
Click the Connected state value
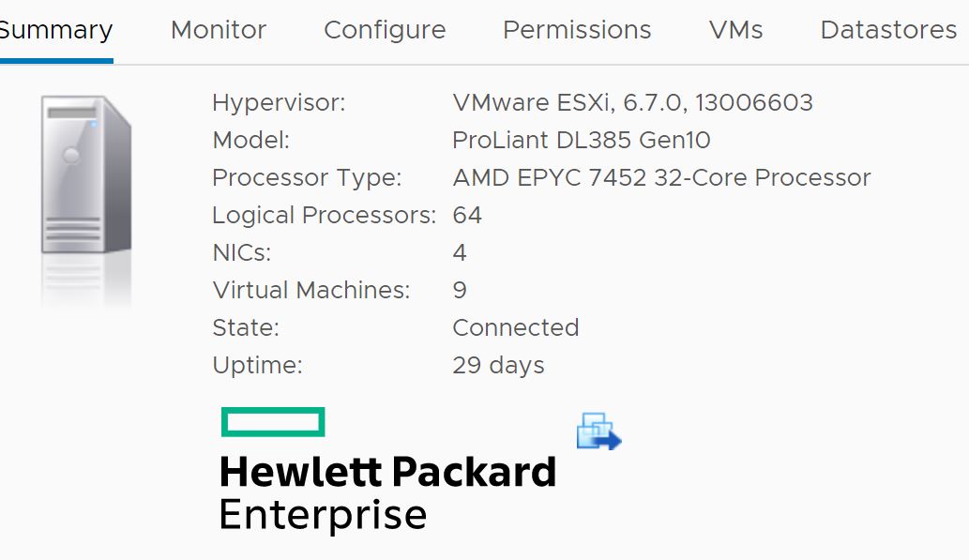point(515,327)
